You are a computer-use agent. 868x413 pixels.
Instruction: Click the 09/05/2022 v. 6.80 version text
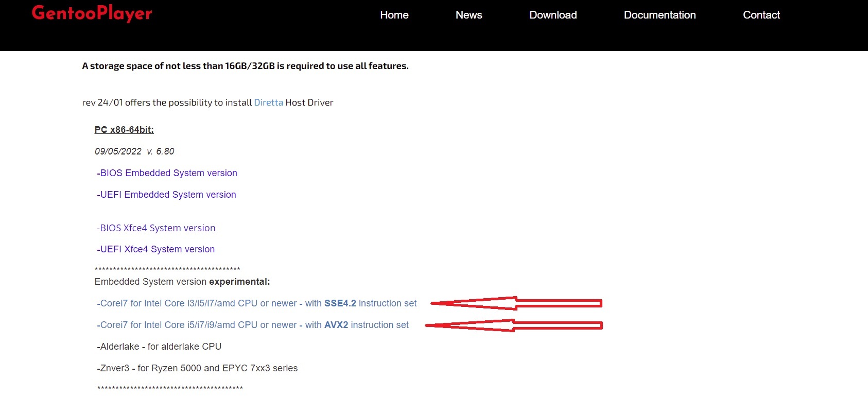[134, 151]
